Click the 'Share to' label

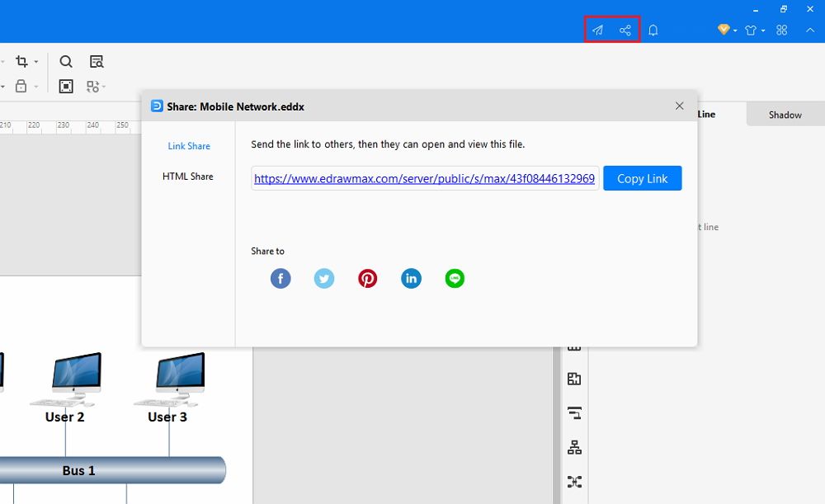(268, 252)
